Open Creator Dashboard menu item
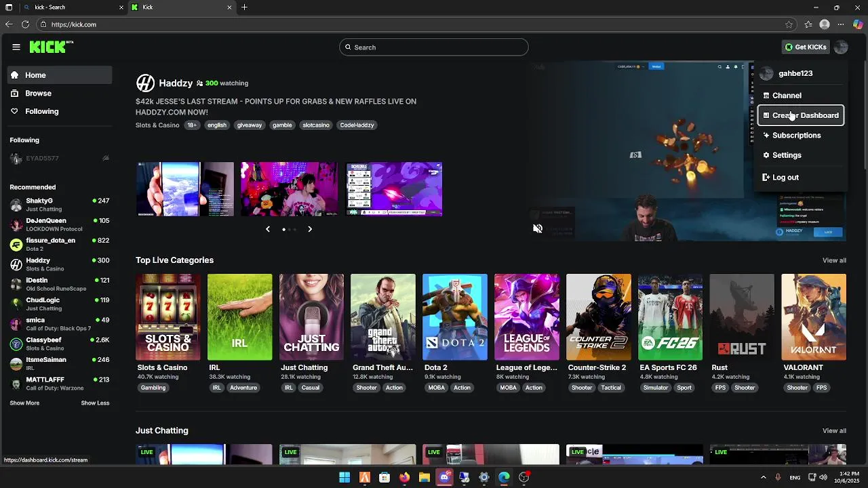868x488 pixels. pos(800,115)
